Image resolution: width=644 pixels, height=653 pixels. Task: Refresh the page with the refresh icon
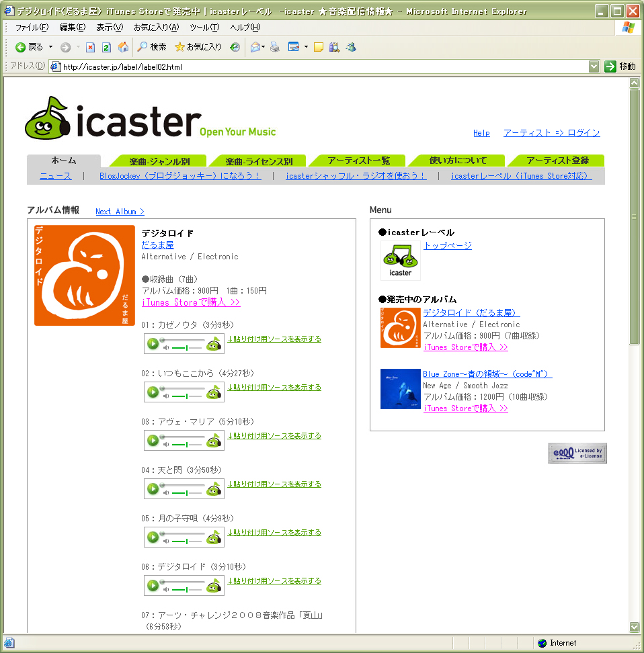tap(106, 48)
